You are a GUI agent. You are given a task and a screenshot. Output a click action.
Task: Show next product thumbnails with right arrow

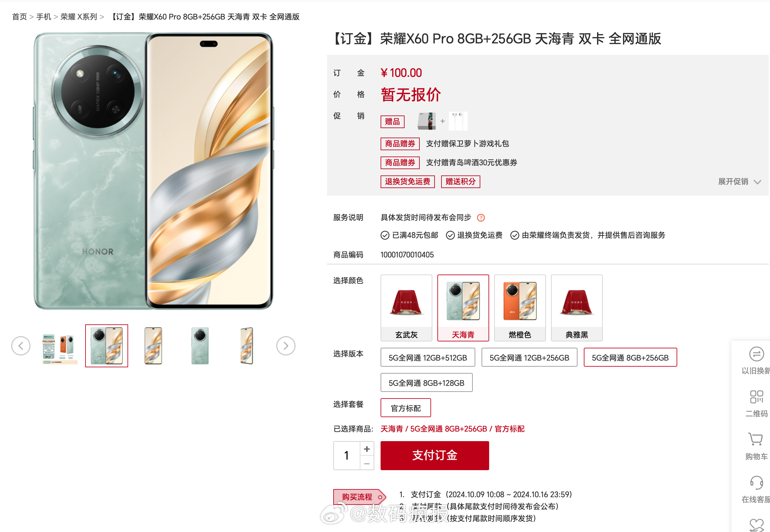286,346
